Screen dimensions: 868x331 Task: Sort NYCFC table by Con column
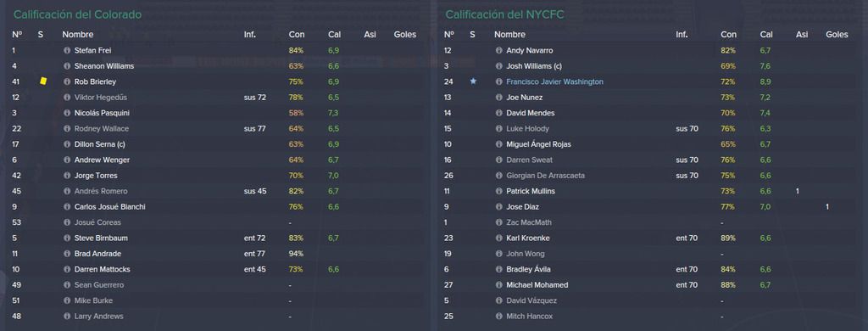[x=728, y=35]
